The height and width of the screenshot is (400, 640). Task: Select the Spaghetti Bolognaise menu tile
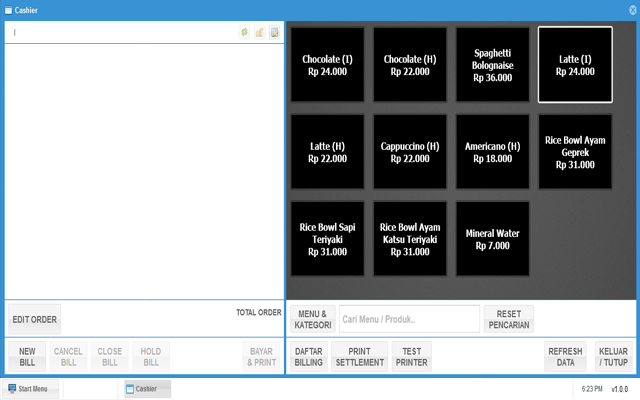(492, 65)
